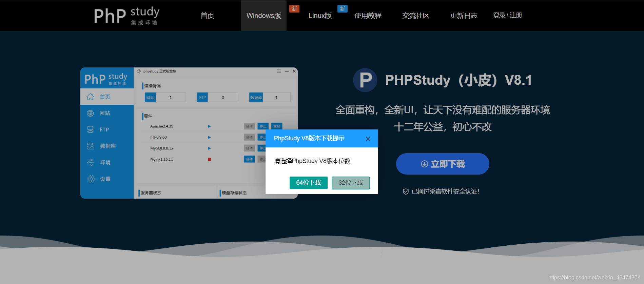Click the speaker icon in preview title bar
This screenshot has width=644, height=284.
pos(139,71)
